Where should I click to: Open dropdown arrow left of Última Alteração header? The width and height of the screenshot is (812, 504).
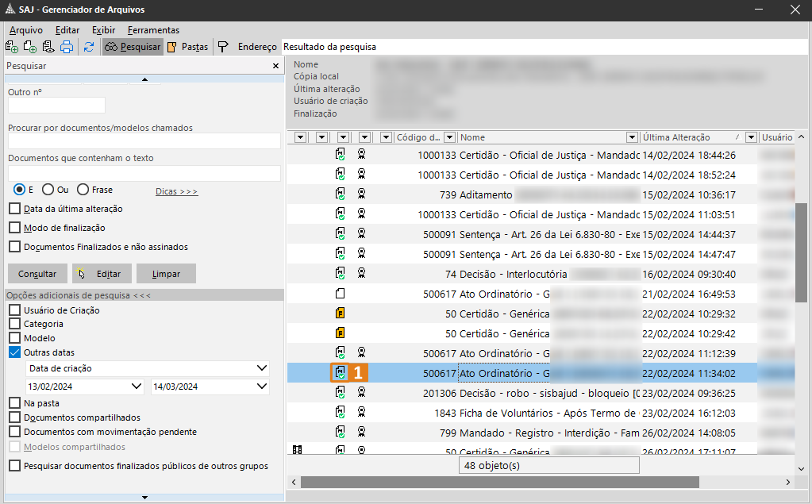click(x=632, y=137)
